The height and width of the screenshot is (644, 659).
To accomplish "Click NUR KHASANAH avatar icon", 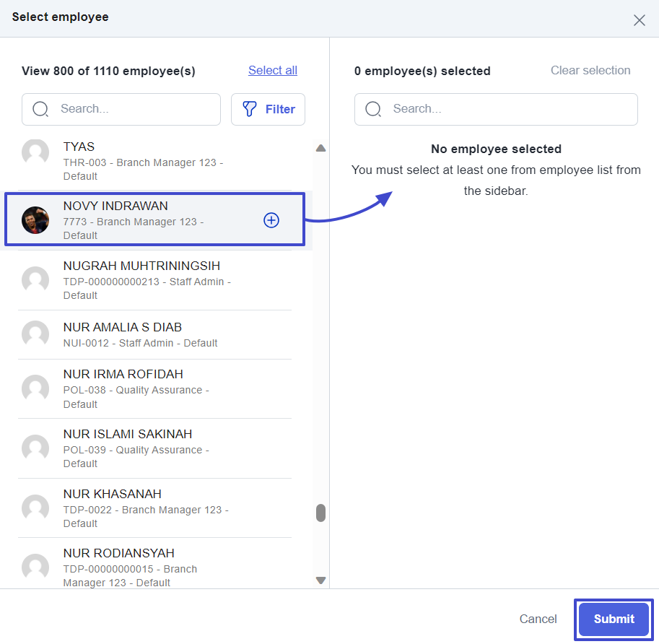I will point(35,508).
